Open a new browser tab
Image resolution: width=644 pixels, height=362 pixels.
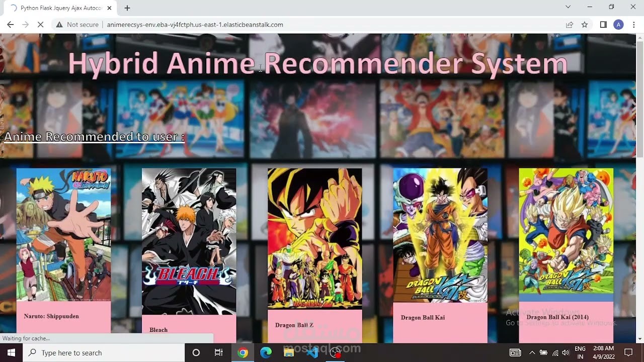pos(127,8)
